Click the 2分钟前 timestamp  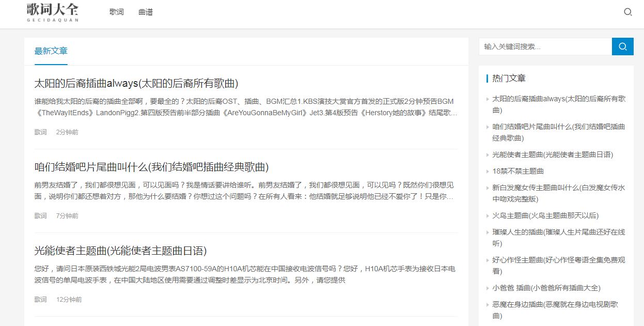pos(67,132)
